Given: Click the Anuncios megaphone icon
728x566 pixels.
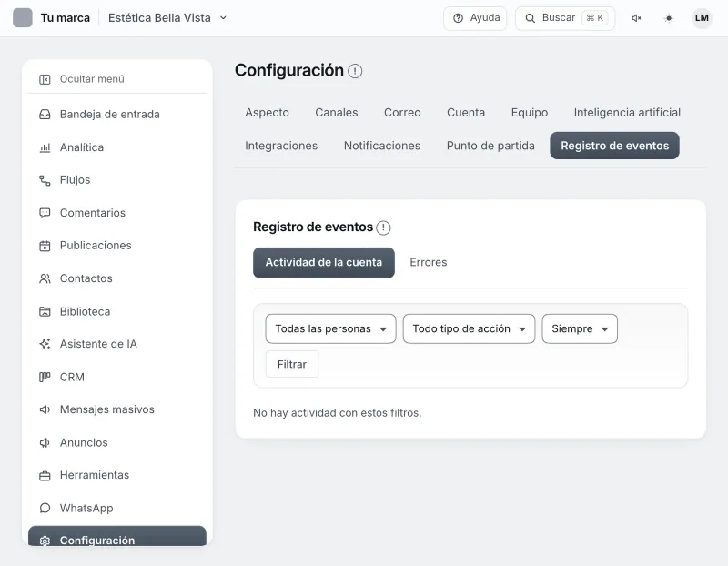Looking at the screenshot, I should tap(45, 442).
